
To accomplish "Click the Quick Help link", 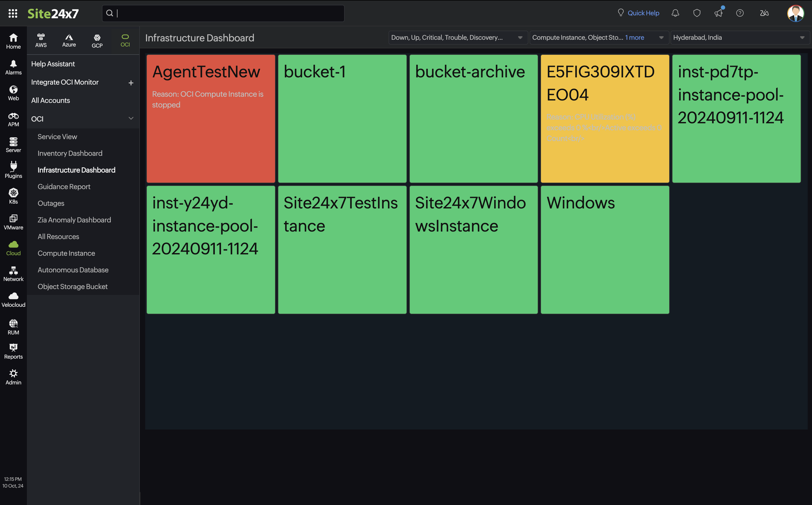I will pyautogui.click(x=643, y=13).
